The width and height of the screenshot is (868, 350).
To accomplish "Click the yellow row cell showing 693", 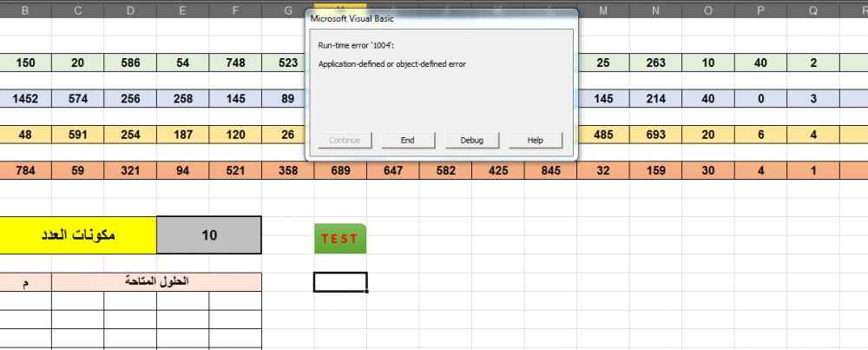I will coord(655,135).
